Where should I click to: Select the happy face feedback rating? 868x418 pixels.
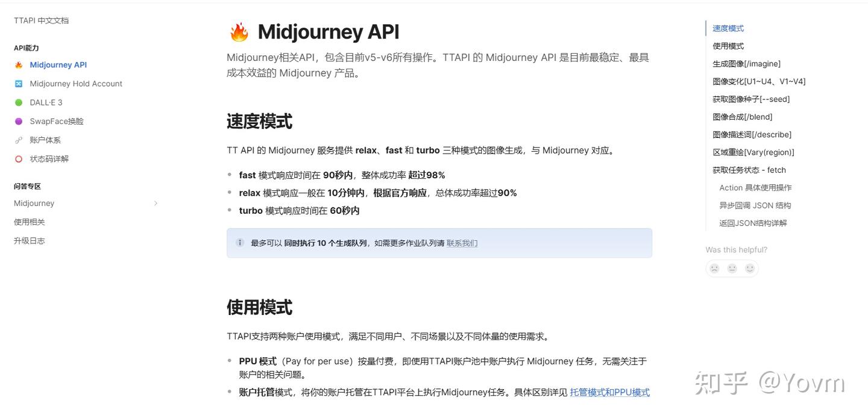(749, 268)
